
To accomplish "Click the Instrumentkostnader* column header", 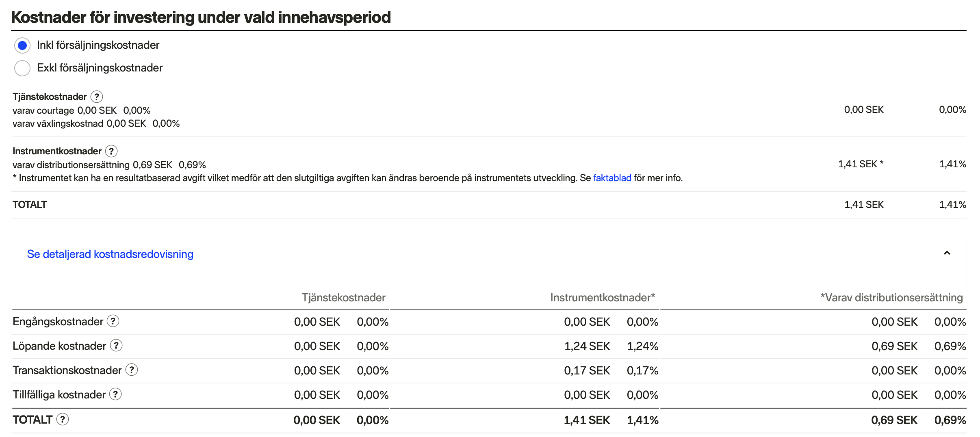I will (x=603, y=298).
